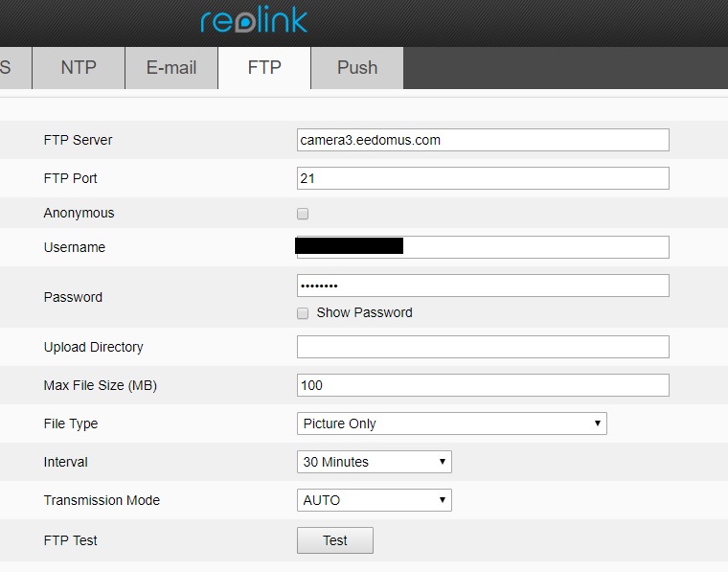The image size is (728, 572).
Task: Open the Transmission Mode dropdown
Action: 374,500
